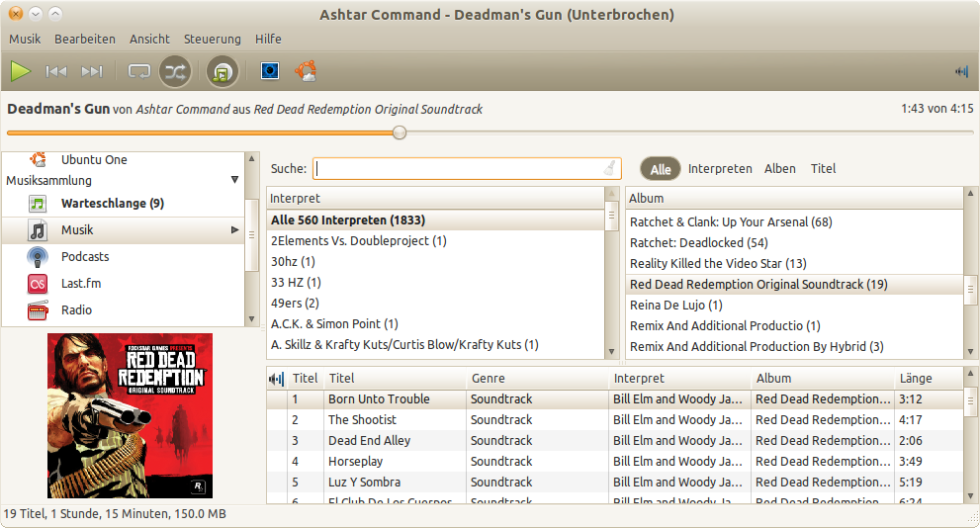This screenshot has height=528, width=980.
Task: Sort by the Interpret browser header
Action: pyautogui.click(x=435, y=198)
